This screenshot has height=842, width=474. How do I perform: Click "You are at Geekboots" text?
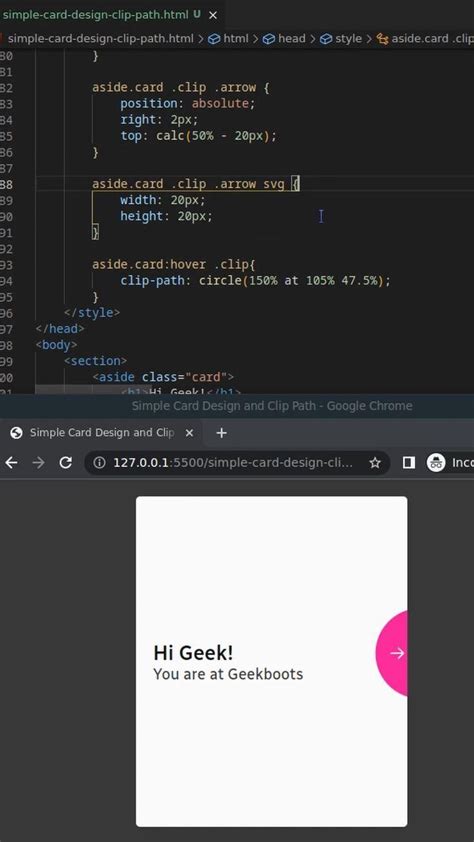tap(228, 674)
